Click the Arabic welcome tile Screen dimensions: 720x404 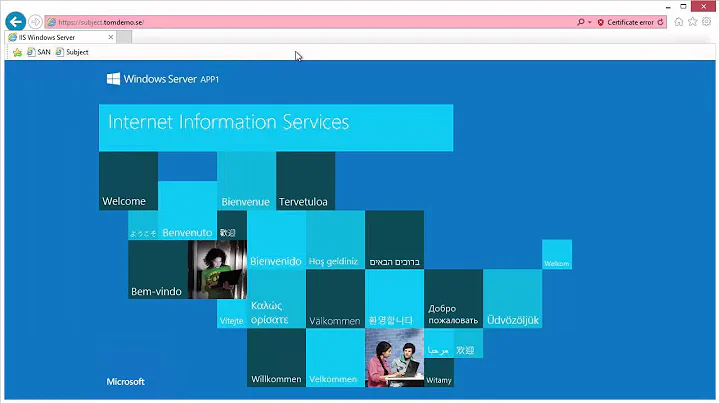439,343
